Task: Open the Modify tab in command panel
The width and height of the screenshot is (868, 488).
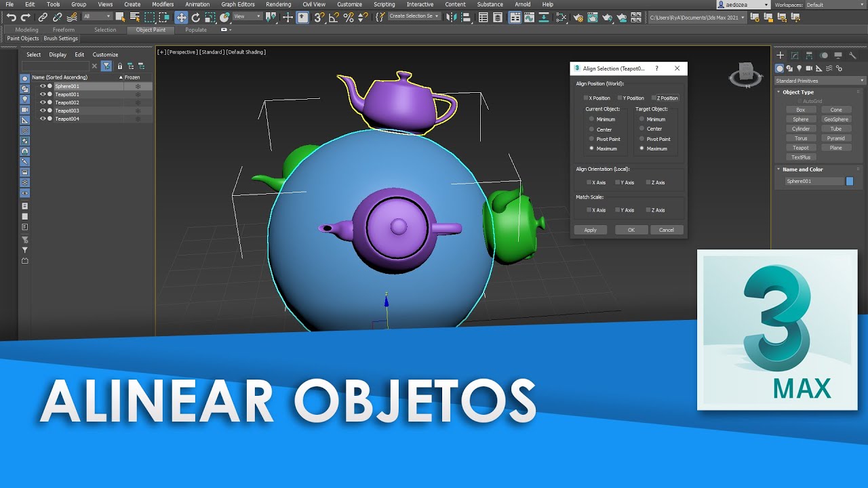Action: pyautogui.click(x=794, y=56)
